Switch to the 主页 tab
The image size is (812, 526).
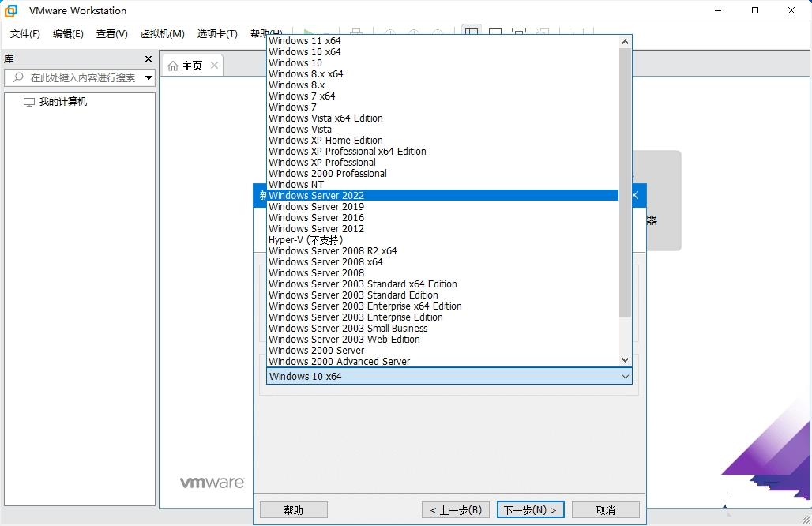pyautogui.click(x=190, y=66)
